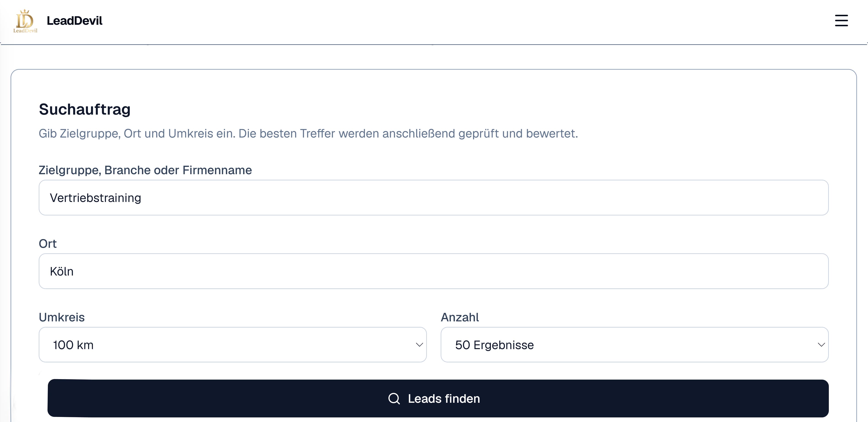This screenshot has width=868, height=422.
Task: Focus the Ort field containing Köln
Action: tap(433, 271)
